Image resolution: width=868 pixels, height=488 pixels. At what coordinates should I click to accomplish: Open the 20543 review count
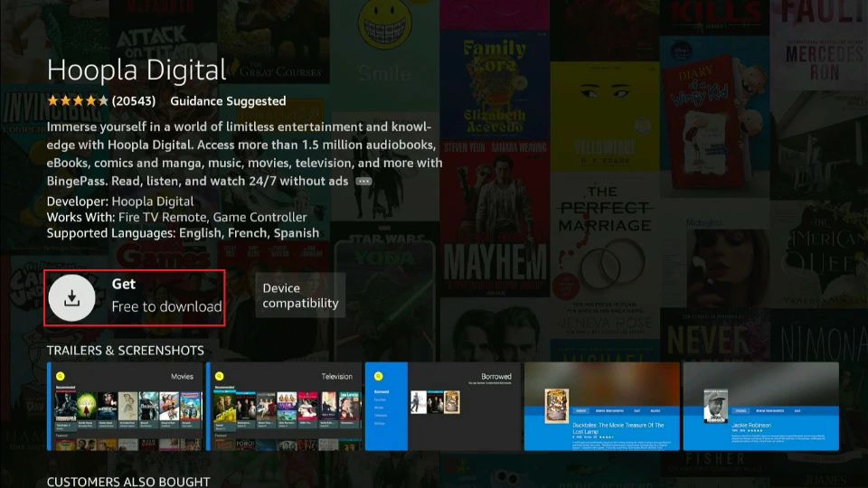tap(134, 101)
